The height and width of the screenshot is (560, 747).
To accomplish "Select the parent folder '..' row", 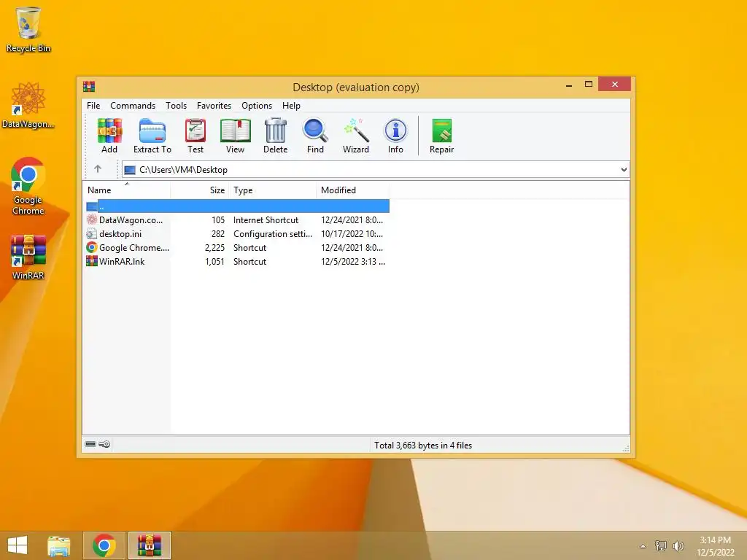I will click(x=237, y=206).
